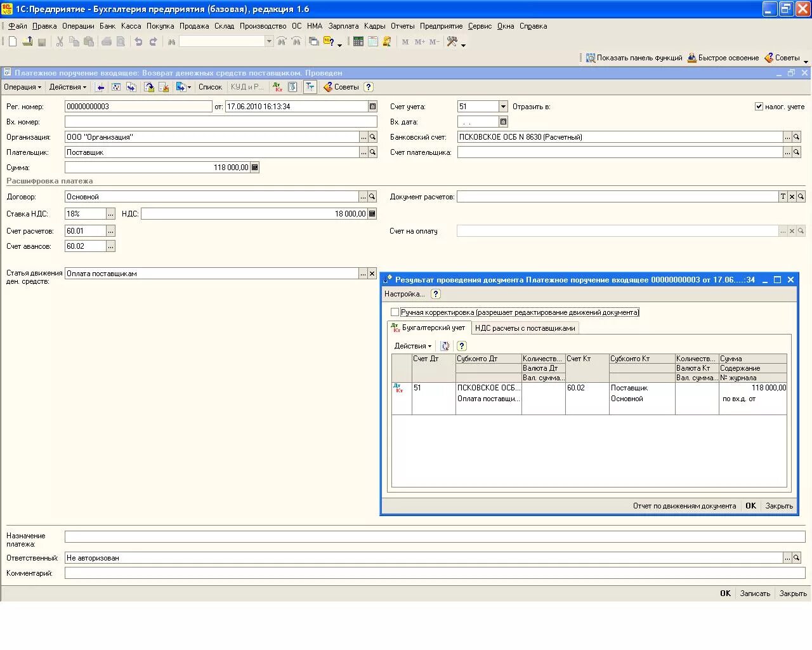
Task: Open the Счет авансов selection button
Action: pos(111,246)
